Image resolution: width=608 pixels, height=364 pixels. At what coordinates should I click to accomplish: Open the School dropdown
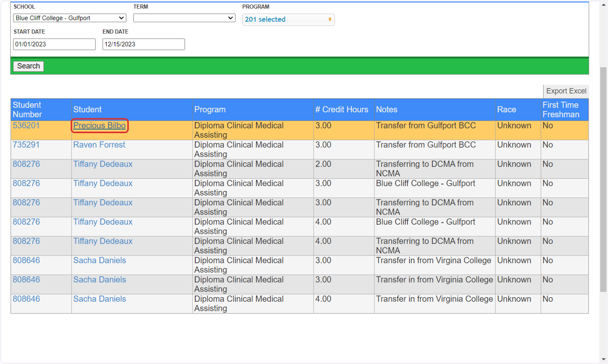pyautogui.click(x=69, y=18)
